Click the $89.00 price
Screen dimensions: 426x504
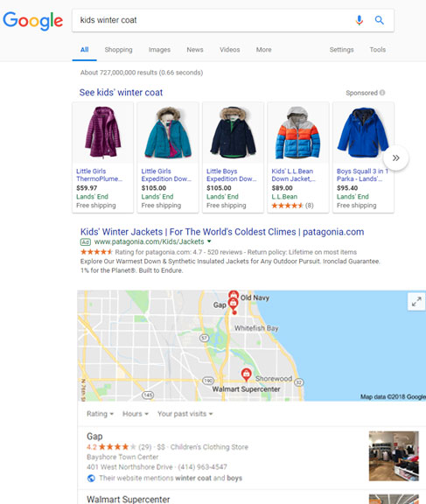click(x=282, y=188)
